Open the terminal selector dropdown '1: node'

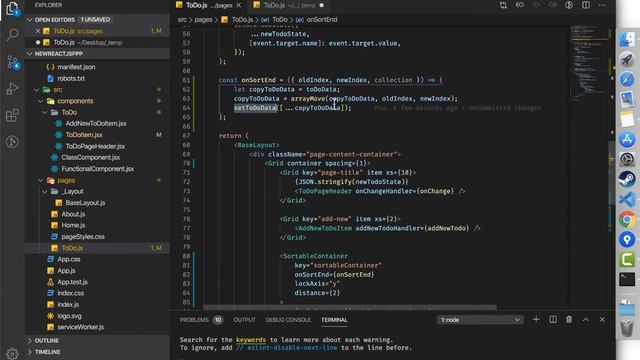[480, 320]
